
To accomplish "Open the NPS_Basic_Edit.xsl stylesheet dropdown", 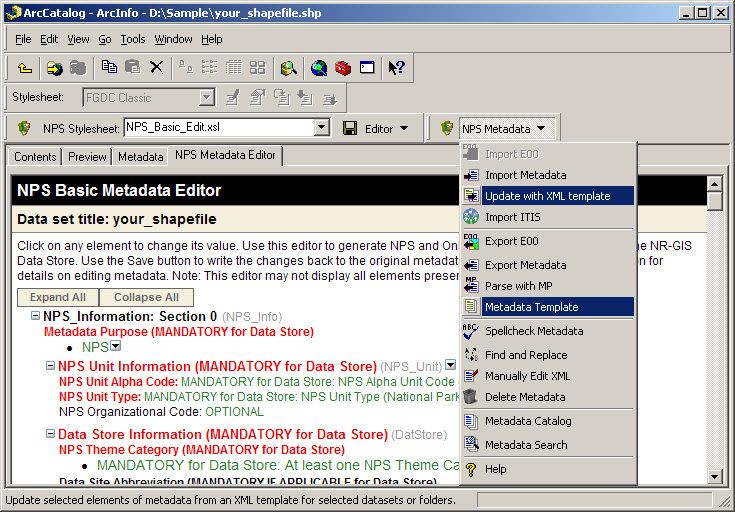I will 321,128.
